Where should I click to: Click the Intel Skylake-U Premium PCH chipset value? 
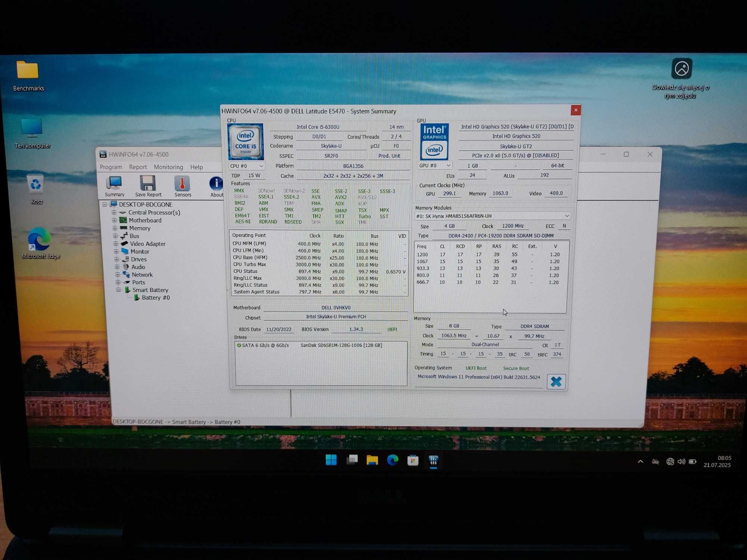pyautogui.click(x=336, y=317)
